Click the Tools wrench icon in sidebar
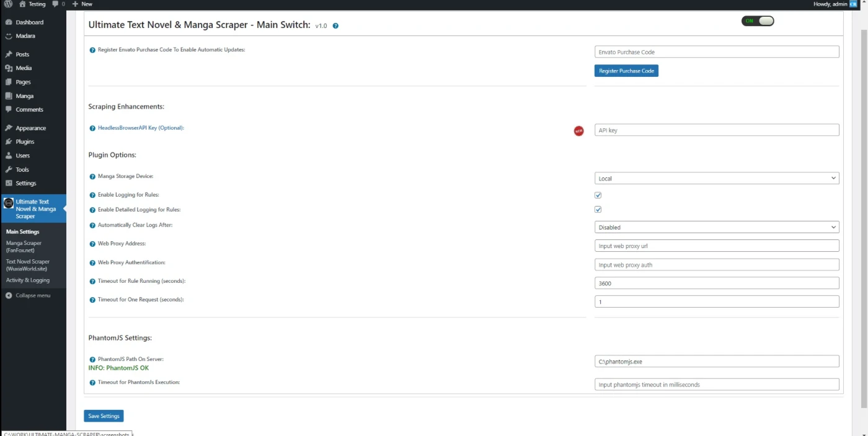868x436 pixels. pyautogui.click(x=9, y=169)
